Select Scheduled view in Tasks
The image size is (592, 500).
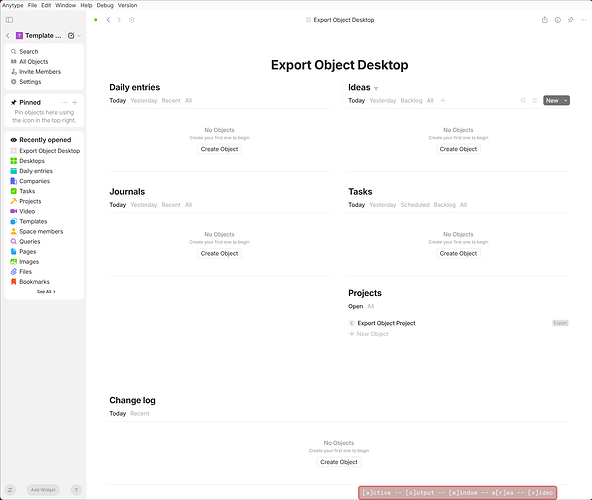pyautogui.click(x=415, y=205)
